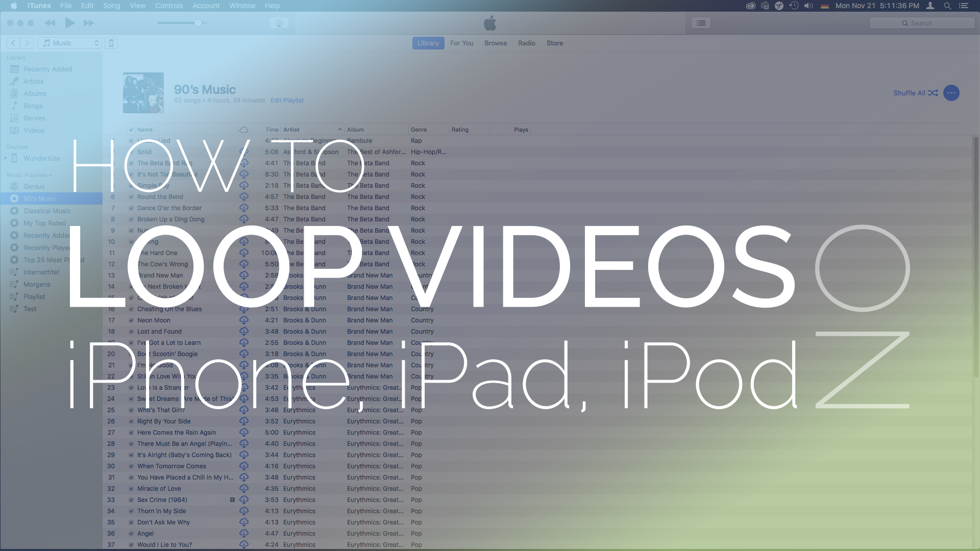Screen dimensions: 980x551
Task: Click the play button icon in transport
Action: point(69,23)
